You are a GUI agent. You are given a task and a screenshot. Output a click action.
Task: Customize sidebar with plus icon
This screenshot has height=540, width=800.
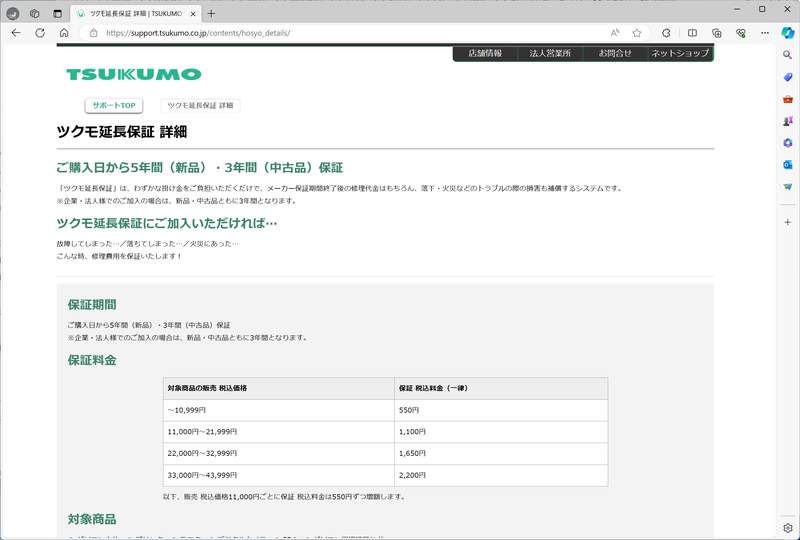(788, 223)
